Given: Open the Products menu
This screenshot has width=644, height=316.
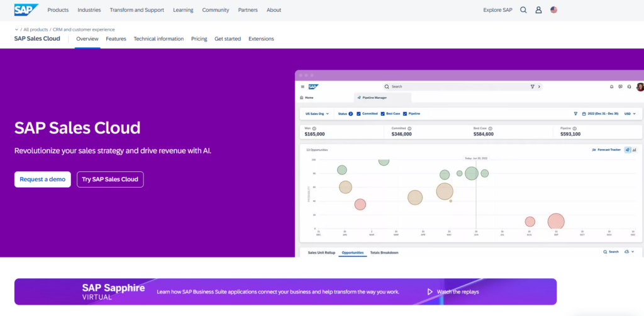Looking at the screenshot, I should click(58, 10).
